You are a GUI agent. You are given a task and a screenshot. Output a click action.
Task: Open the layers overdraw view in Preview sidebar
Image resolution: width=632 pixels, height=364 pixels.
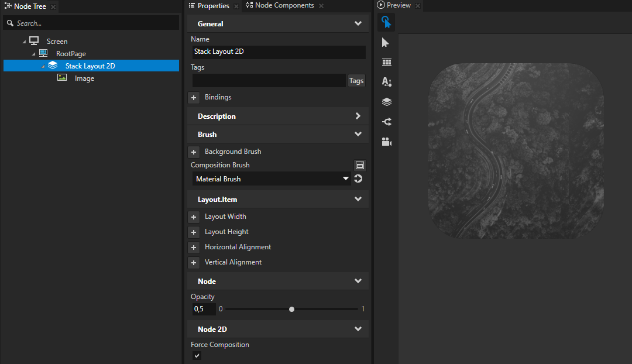tap(386, 101)
